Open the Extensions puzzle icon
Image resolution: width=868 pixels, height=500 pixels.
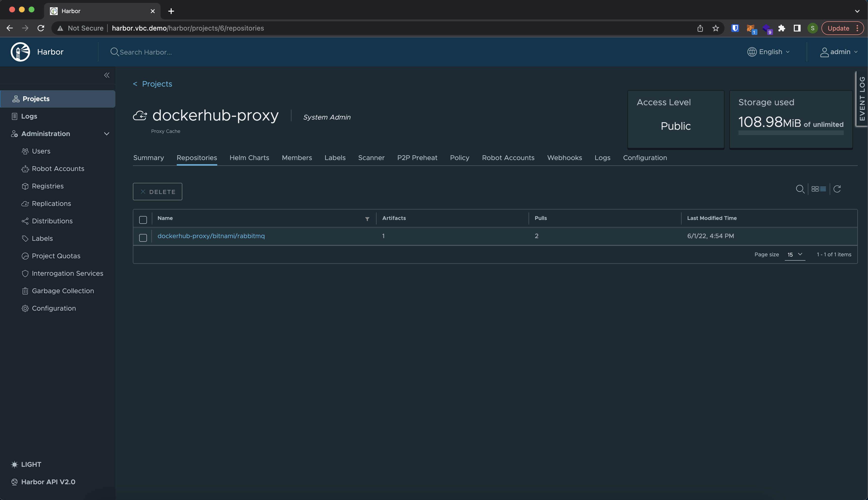click(x=782, y=28)
